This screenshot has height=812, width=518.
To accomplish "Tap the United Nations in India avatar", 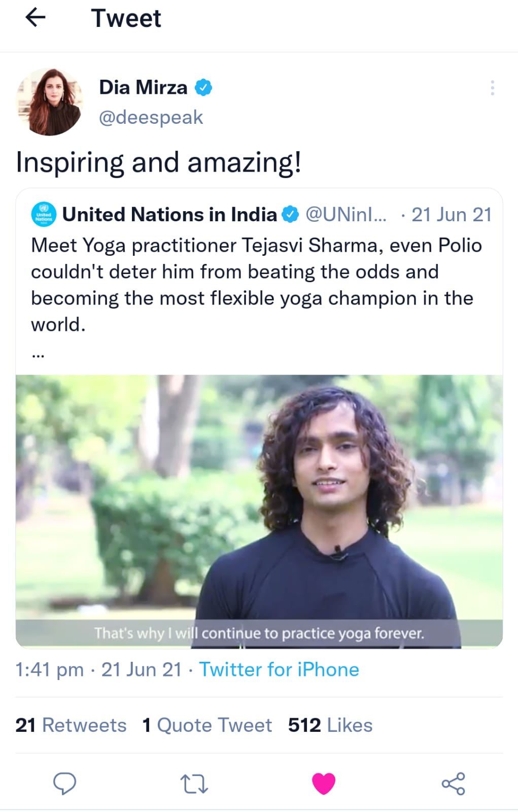I will pos(44,214).
